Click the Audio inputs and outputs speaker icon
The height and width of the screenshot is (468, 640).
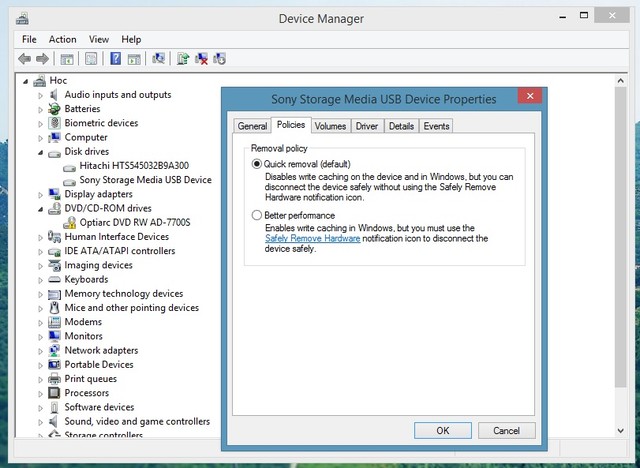(54, 95)
